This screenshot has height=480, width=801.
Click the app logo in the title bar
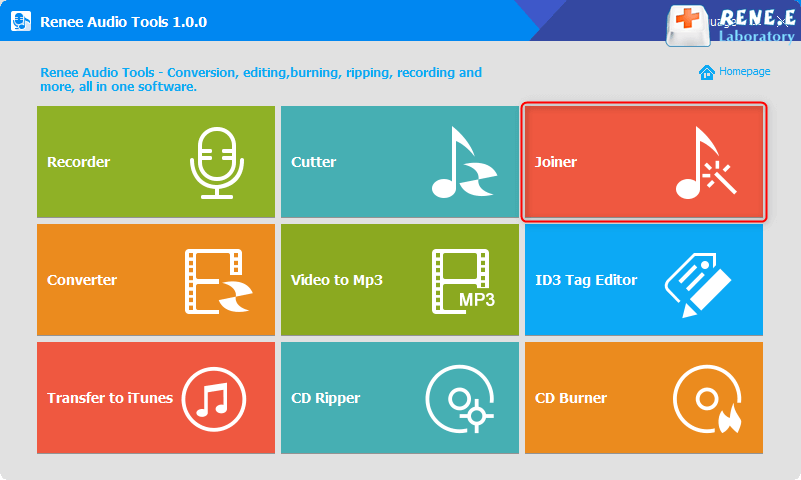[21, 21]
